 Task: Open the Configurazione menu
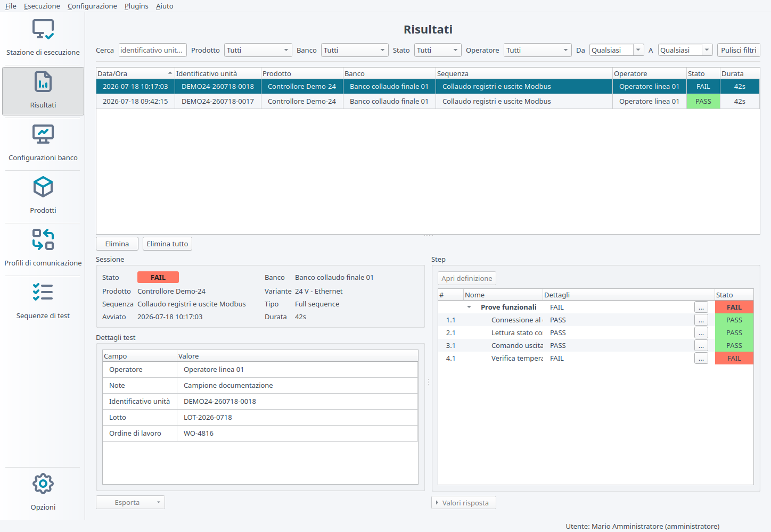click(92, 6)
